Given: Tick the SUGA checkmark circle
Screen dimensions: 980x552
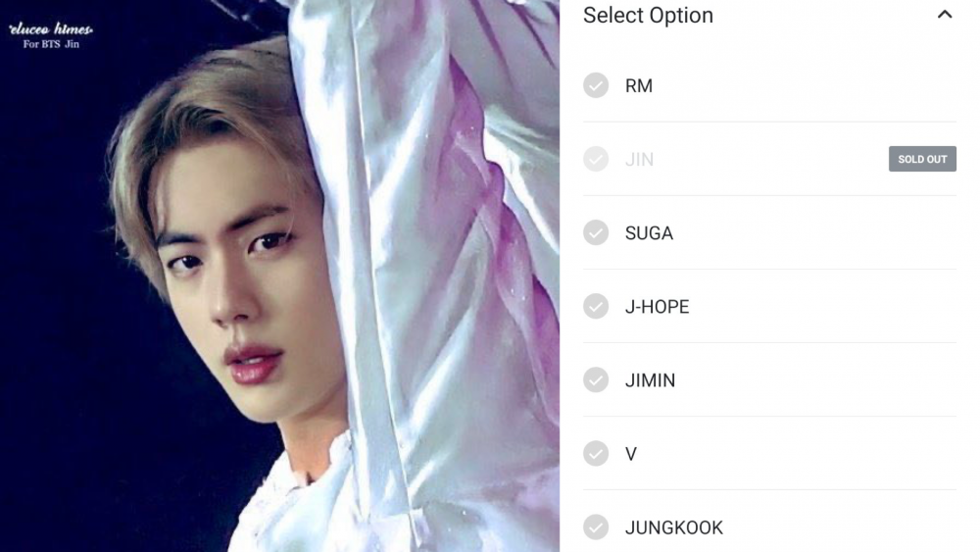Looking at the screenshot, I should coord(596,232).
